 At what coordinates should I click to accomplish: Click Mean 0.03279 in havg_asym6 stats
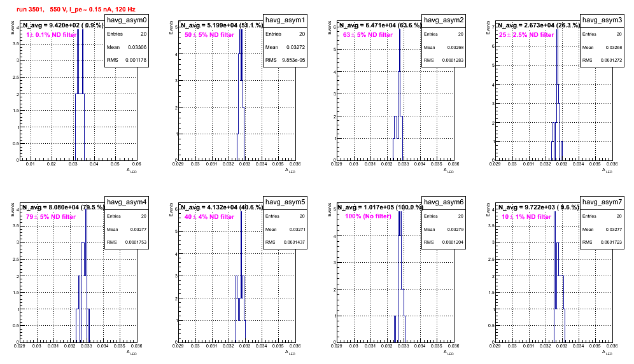(x=444, y=229)
